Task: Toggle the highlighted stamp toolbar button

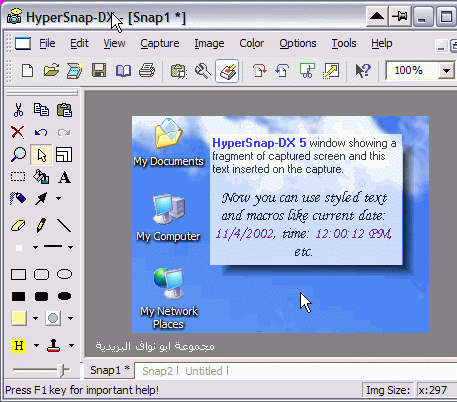Action: pyautogui.click(x=227, y=71)
